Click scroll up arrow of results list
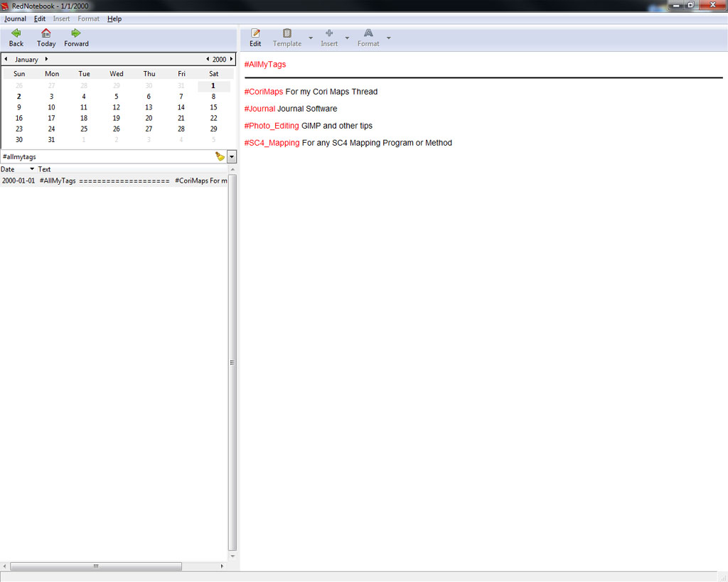The width and height of the screenshot is (728, 582). tap(232, 169)
